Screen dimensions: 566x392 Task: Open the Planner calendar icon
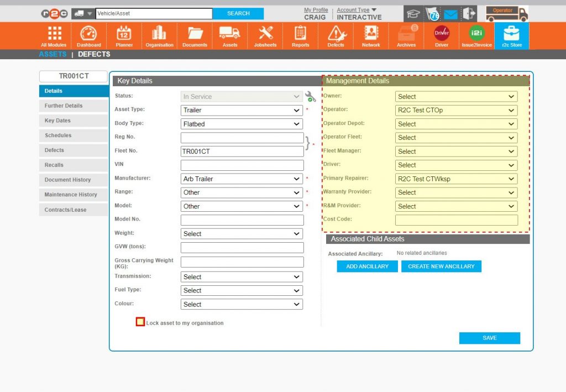coord(124,35)
